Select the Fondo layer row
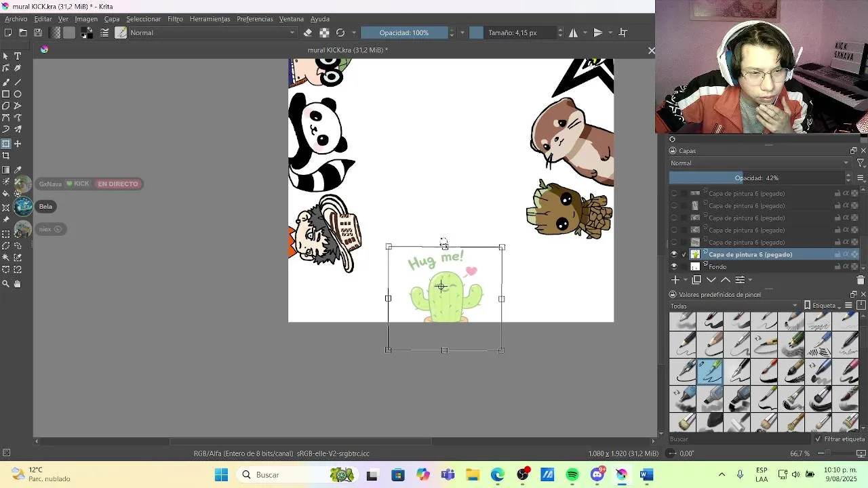The height and width of the screenshot is (488, 868). click(x=764, y=267)
